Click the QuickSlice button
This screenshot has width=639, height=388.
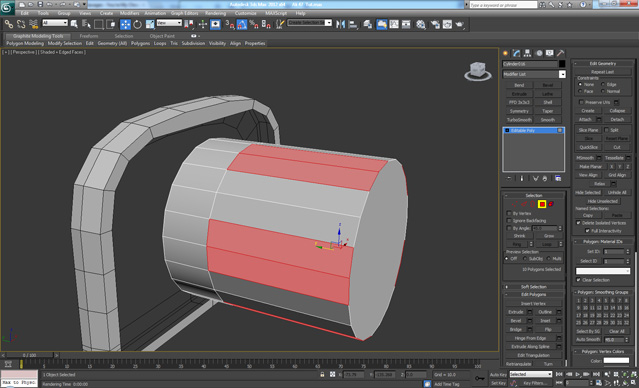589,147
